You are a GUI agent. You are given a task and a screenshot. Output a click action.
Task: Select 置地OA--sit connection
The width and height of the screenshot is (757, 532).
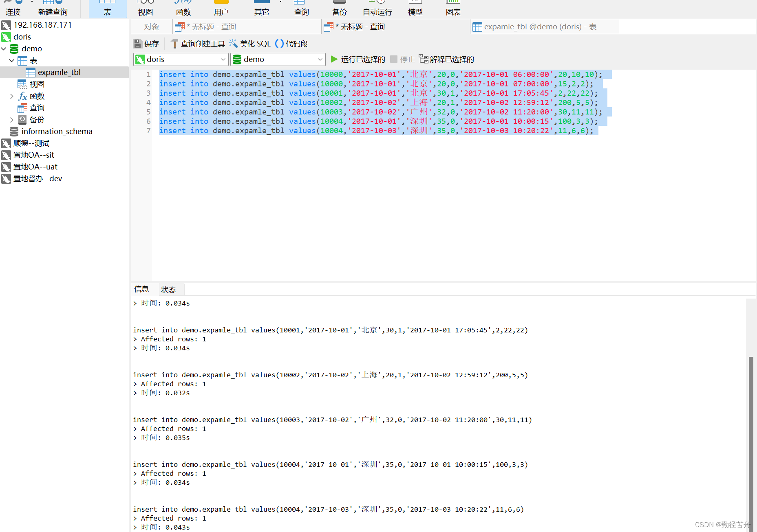pyautogui.click(x=33, y=155)
